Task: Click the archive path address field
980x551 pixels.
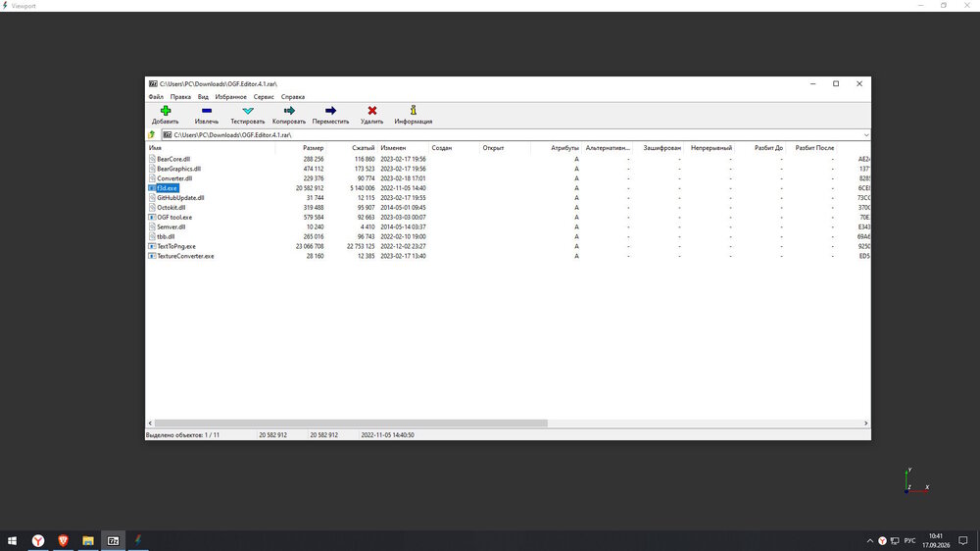Action: point(512,135)
